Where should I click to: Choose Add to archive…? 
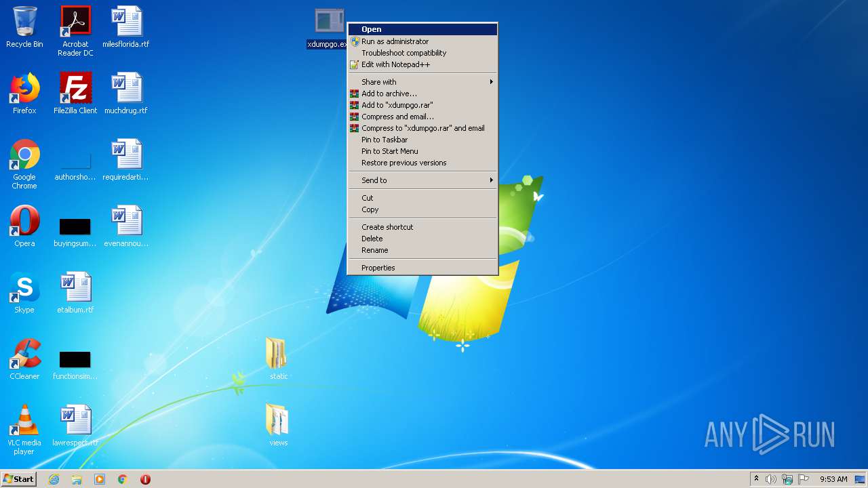423,94
